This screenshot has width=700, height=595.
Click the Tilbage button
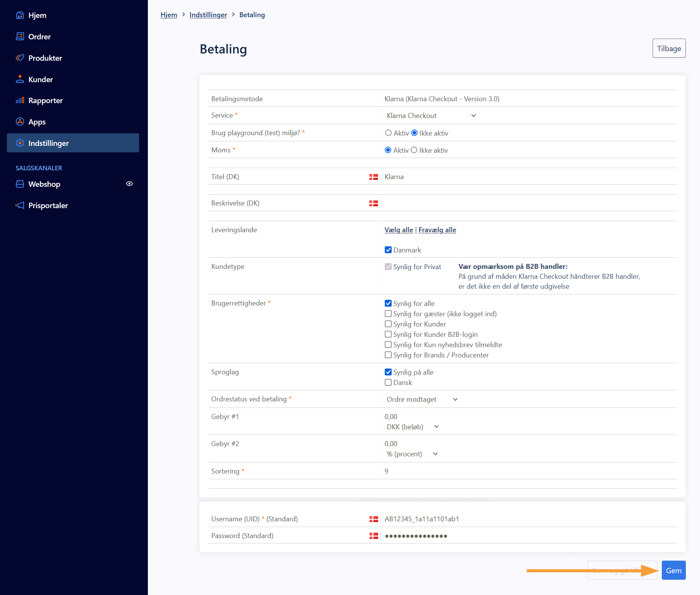(x=669, y=48)
